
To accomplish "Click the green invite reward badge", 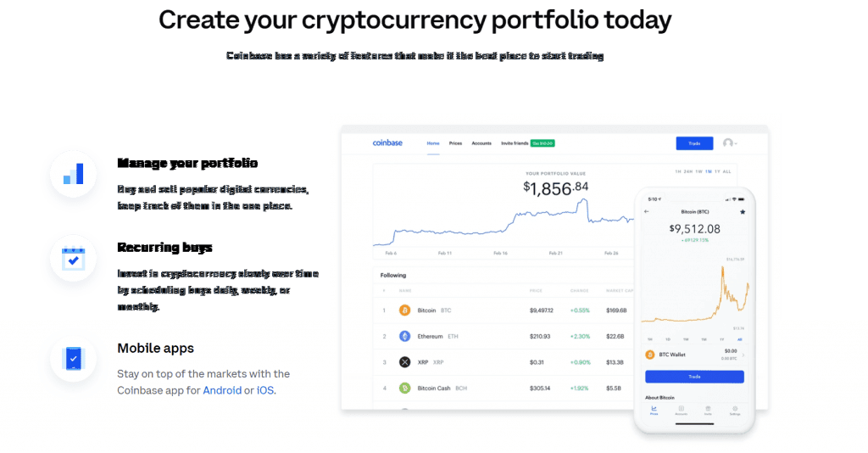I will coord(542,143).
